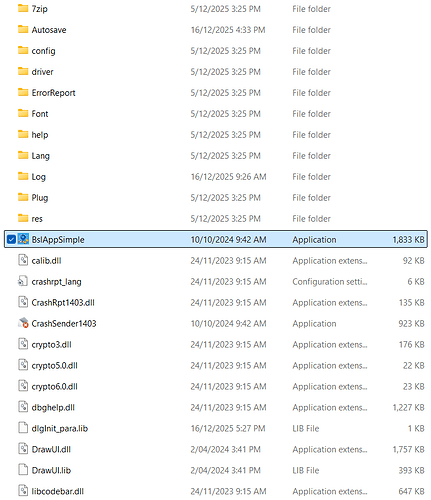Click the 647 KB size value
The image size is (431, 500).
coord(411,492)
